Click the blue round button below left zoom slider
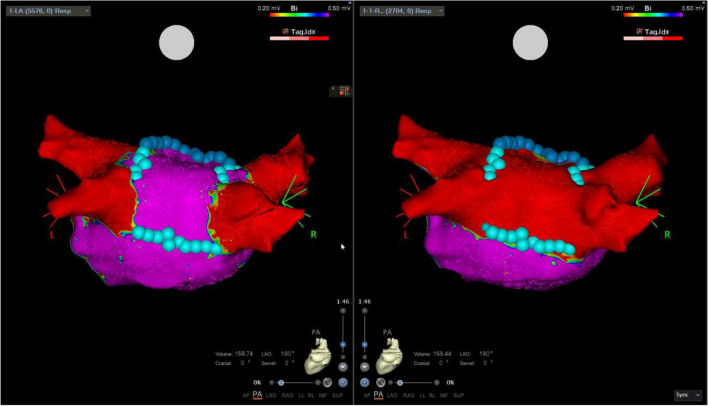The image size is (708, 406). point(343,382)
